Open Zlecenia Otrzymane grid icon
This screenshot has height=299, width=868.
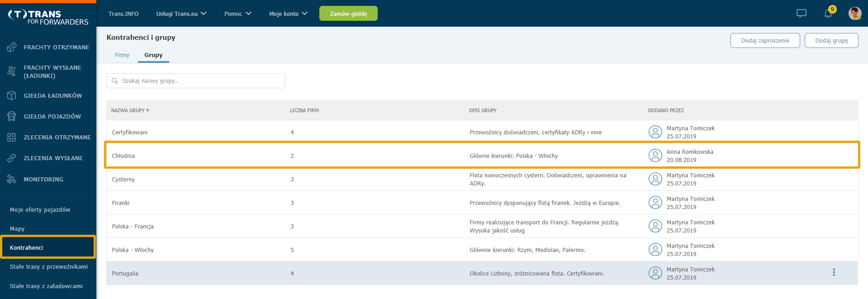coord(12,137)
